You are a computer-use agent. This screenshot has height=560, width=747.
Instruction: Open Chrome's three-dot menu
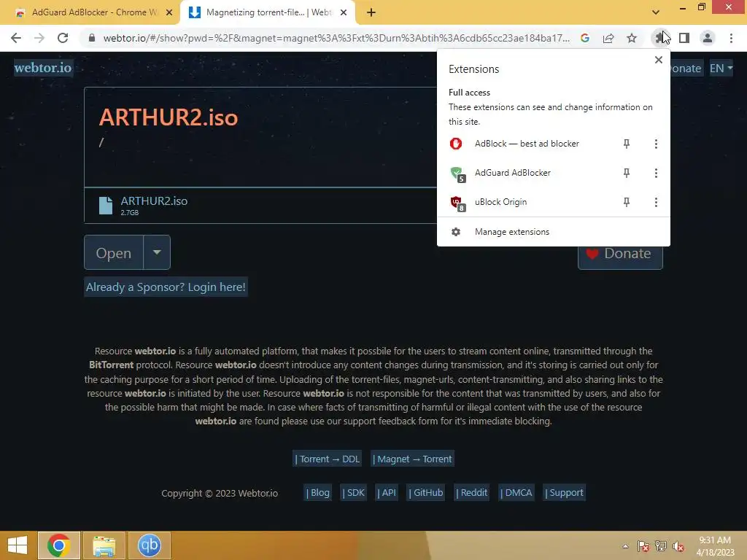(x=731, y=38)
